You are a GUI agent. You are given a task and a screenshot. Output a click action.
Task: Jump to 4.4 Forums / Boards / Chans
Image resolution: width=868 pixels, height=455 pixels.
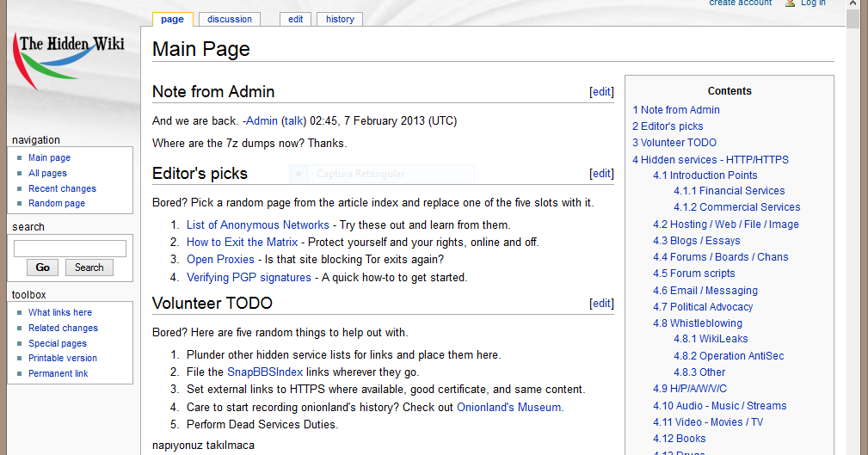coord(720,257)
